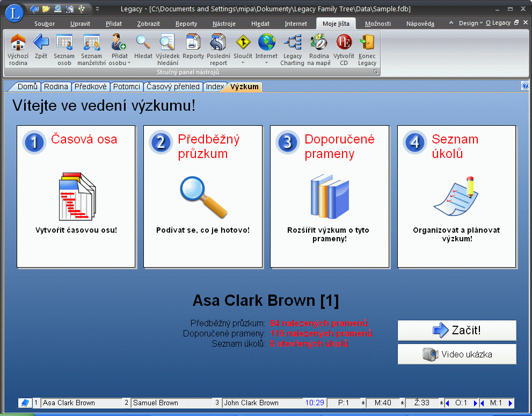
Task: Switch to the Potomci tab
Action: point(127,87)
